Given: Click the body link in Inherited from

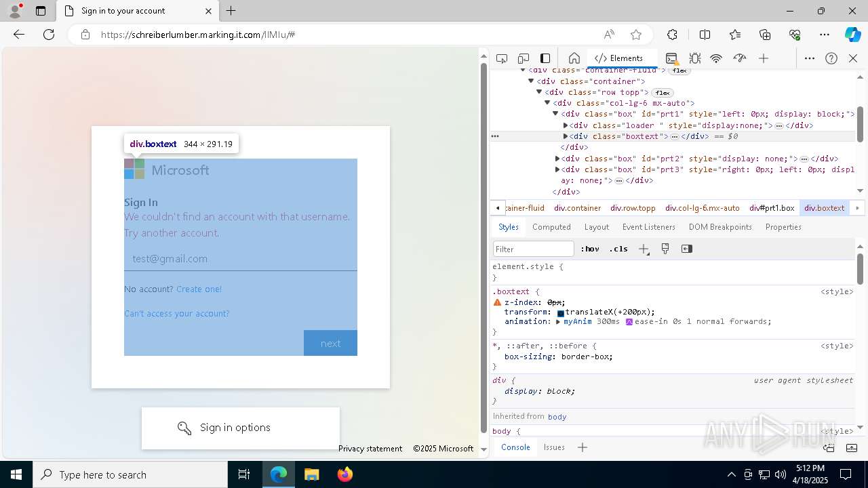Looking at the screenshot, I should pos(557,417).
